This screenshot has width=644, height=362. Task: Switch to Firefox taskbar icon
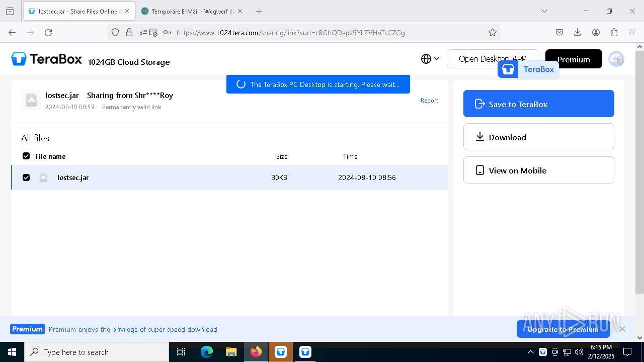pyautogui.click(x=256, y=352)
